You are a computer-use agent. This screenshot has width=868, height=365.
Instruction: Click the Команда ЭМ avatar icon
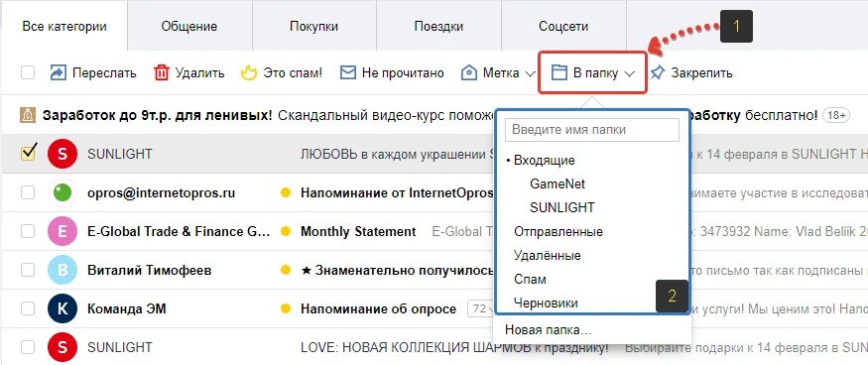pos(62,309)
